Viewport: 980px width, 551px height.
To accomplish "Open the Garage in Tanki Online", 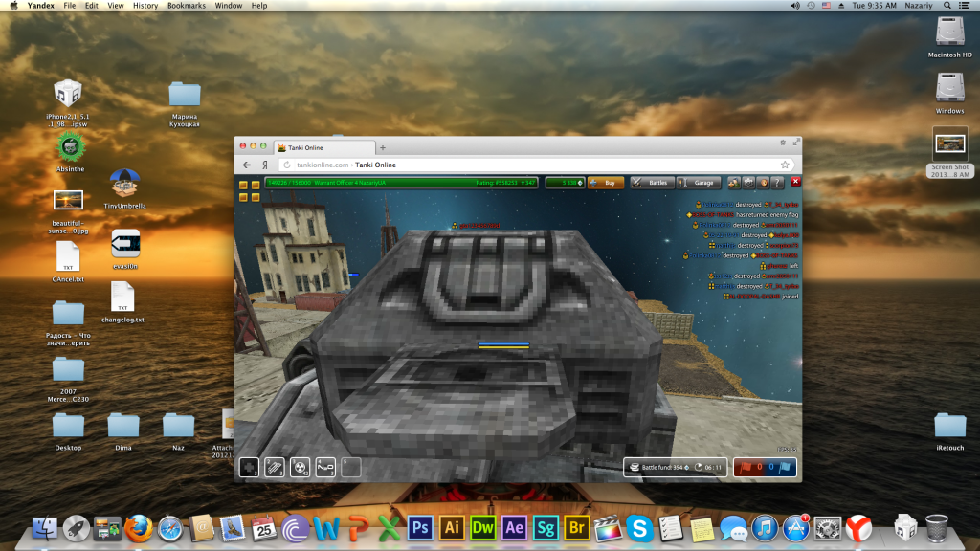I will [699, 182].
